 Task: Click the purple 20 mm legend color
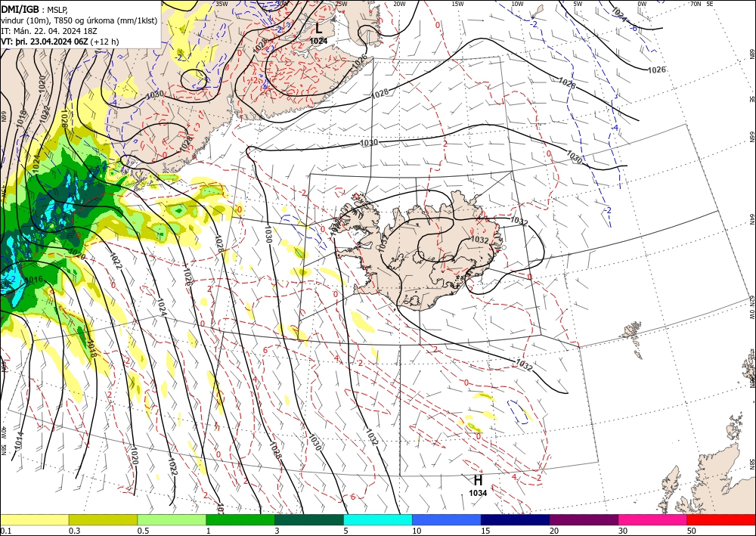[584, 520]
